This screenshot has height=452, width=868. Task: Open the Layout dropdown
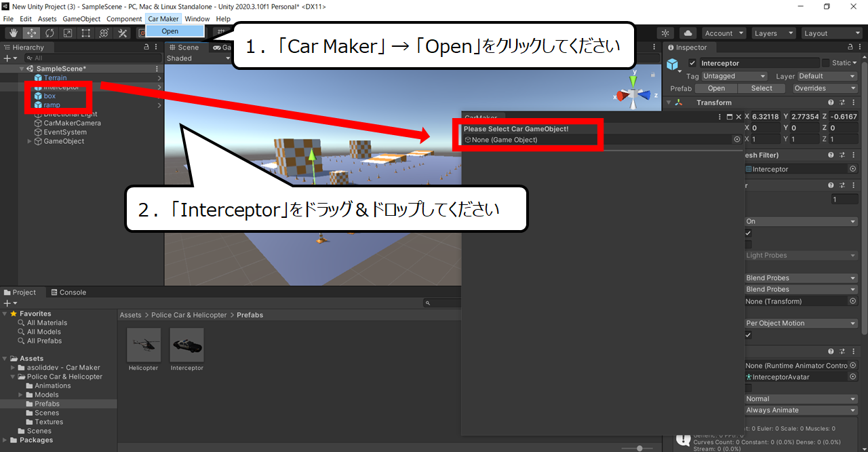831,33
